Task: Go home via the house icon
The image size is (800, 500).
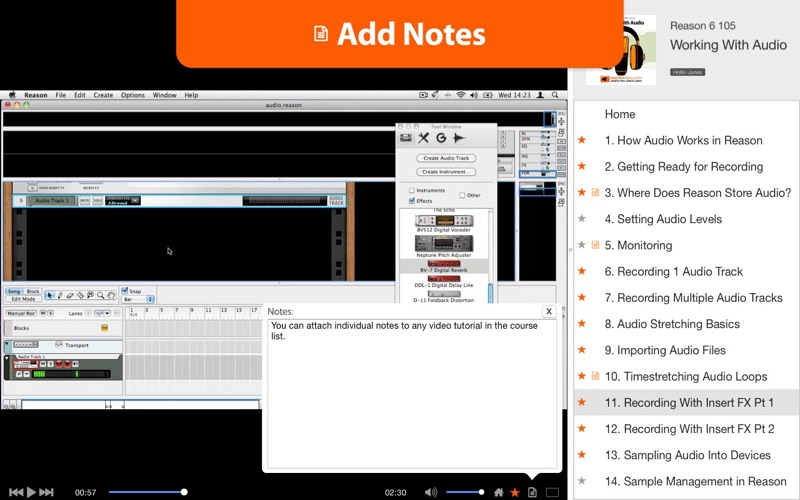Action: click(x=498, y=492)
